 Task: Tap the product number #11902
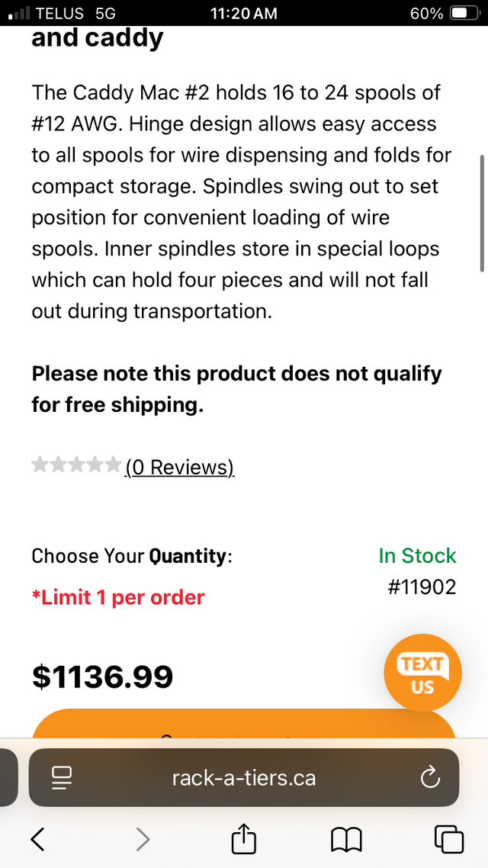[422, 587]
